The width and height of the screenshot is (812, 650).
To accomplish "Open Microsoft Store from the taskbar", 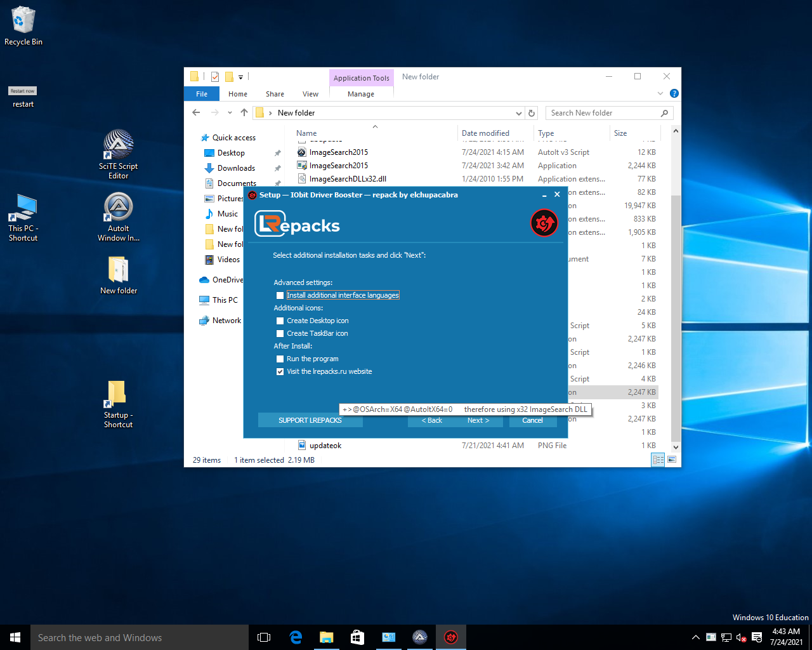I will click(358, 637).
